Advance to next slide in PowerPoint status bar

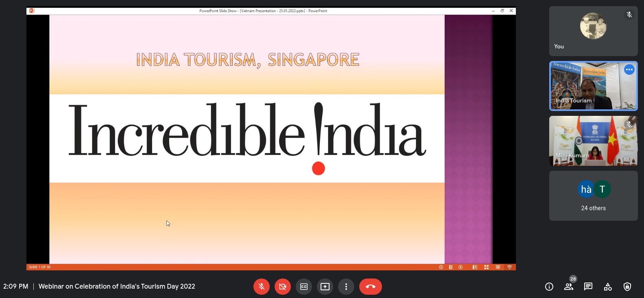[461, 267]
